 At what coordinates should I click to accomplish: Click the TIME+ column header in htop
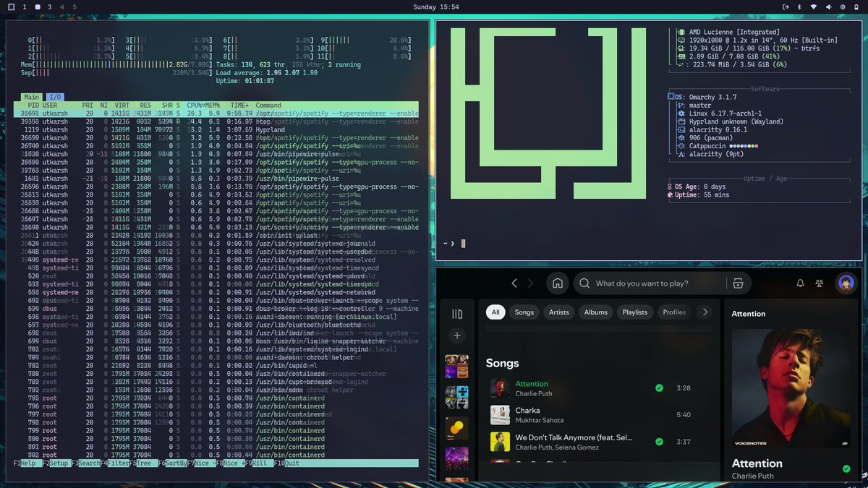pos(239,106)
